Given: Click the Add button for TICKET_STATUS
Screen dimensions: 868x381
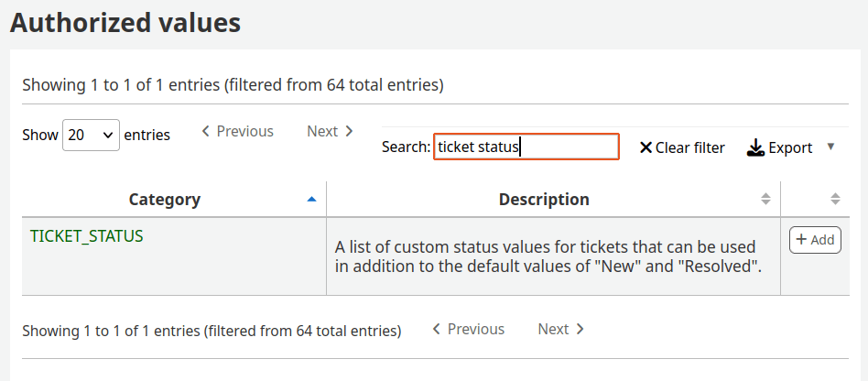Looking at the screenshot, I should click(815, 240).
